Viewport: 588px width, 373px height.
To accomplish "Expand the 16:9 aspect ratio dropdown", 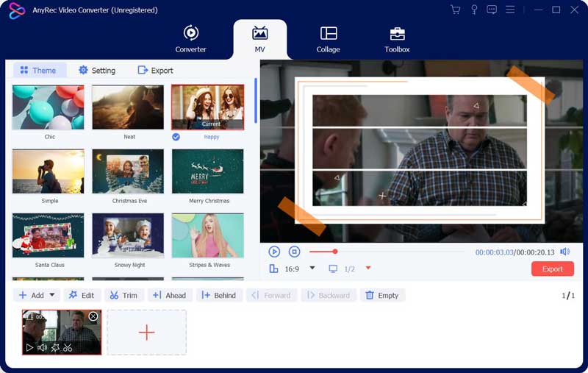I will (x=312, y=269).
